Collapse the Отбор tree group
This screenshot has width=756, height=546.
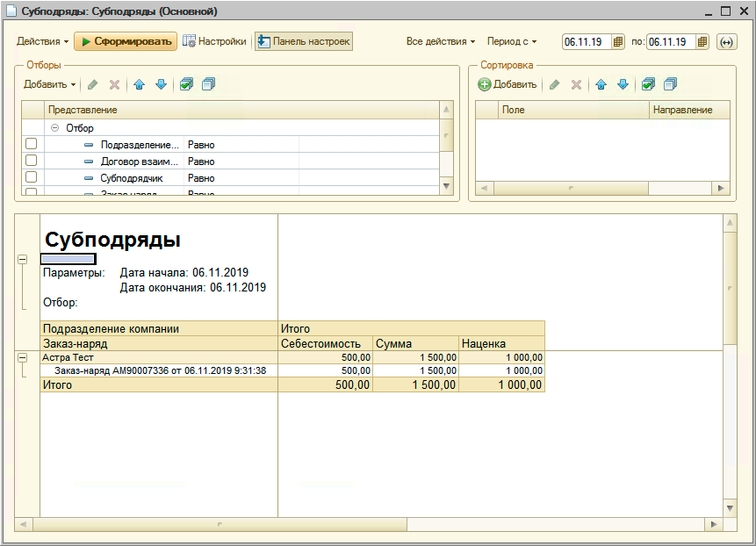coord(55,127)
